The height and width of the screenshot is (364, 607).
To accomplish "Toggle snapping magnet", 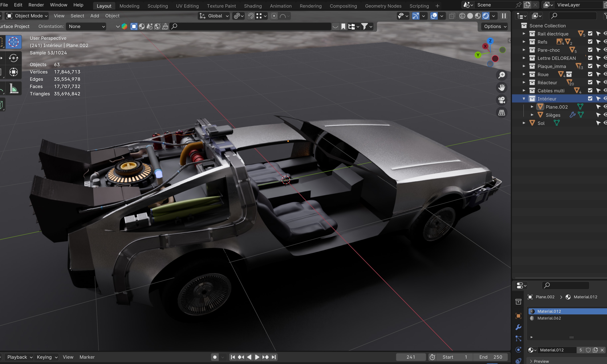I will tap(251, 16).
